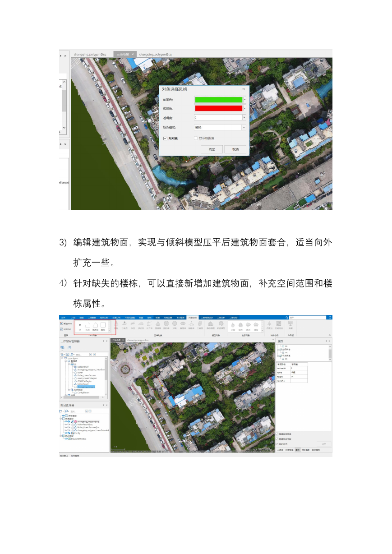392x554 pixels.
Task: Toggle visibility of DatasetDSM@cq layer
Action: [66, 439]
